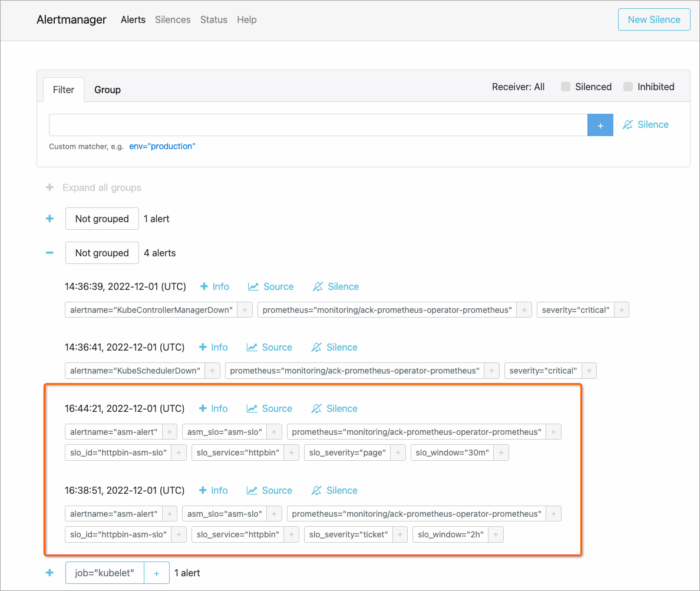The image size is (700, 591).
Task: Click the Alertmanager brand title
Action: tap(71, 19)
